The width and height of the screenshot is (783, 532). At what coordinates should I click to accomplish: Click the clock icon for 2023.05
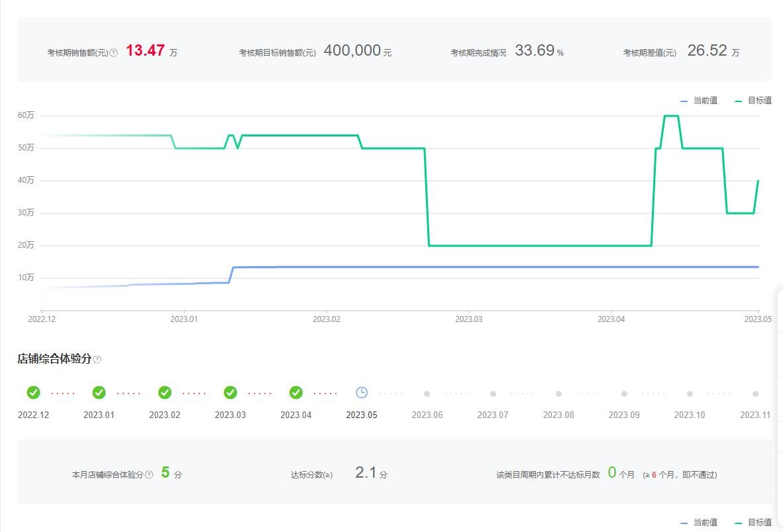[362, 393]
